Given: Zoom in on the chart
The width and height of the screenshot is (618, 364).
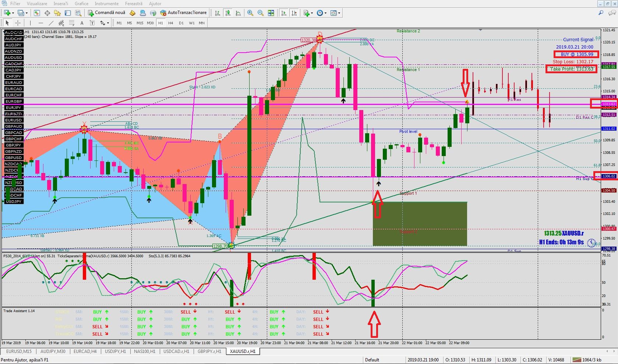Looking at the screenshot, I should 250,13.
